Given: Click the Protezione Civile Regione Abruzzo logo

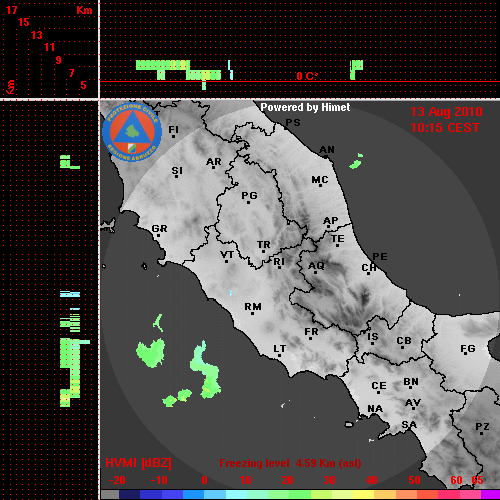Looking at the screenshot, I should pos(132,132).
